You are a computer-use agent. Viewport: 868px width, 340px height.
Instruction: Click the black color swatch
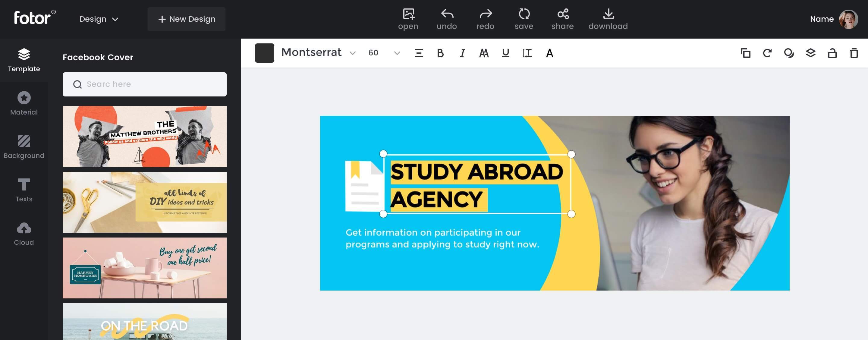click(264, 53)
